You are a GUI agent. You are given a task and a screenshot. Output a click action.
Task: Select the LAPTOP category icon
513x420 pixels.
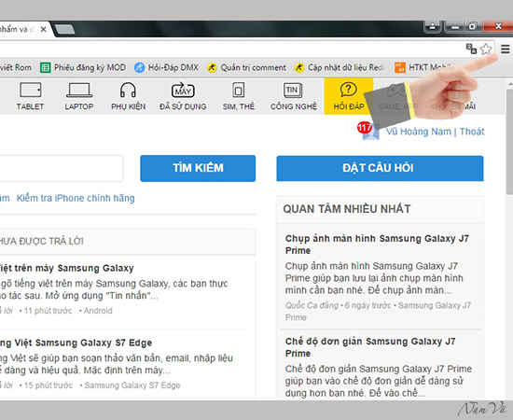tap(79, 90)
